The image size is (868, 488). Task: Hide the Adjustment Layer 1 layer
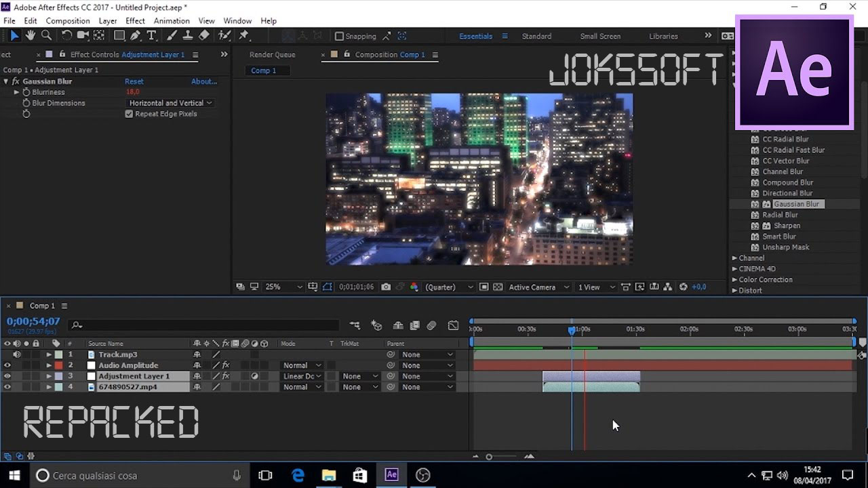(7, 376)
